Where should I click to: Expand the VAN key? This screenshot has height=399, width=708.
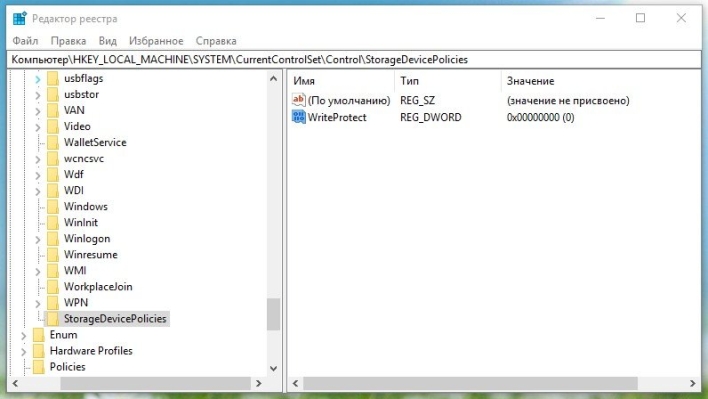tap(38, 111)
